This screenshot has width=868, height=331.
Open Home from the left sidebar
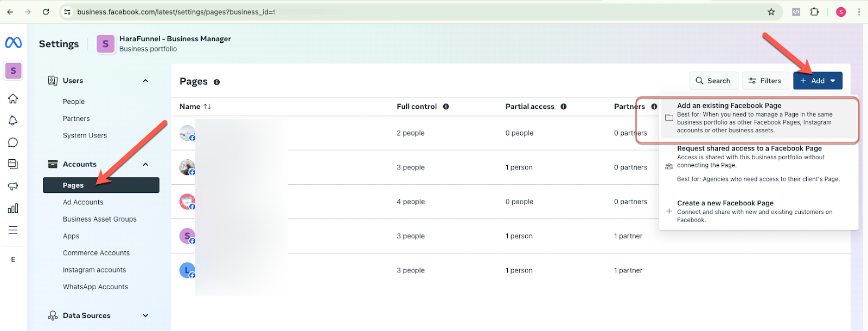tap(13, 99)
